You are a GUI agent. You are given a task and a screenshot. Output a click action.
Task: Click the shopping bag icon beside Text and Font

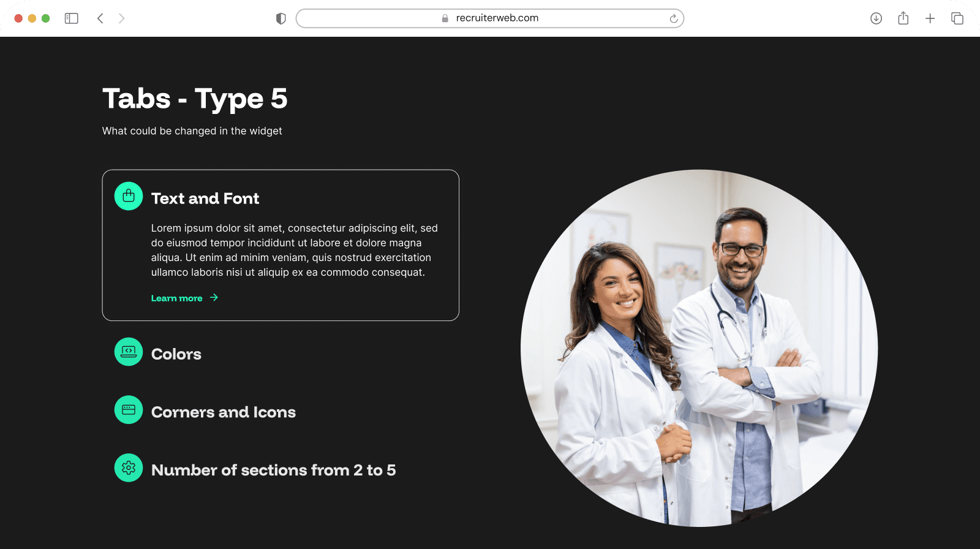click(129, 196)
